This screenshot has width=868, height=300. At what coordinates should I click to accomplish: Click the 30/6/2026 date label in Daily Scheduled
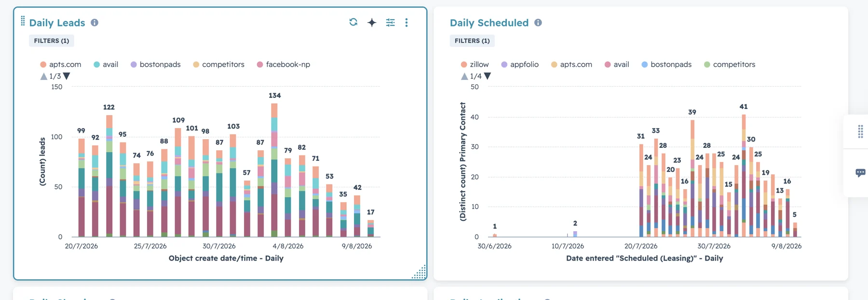pos(495,246)
